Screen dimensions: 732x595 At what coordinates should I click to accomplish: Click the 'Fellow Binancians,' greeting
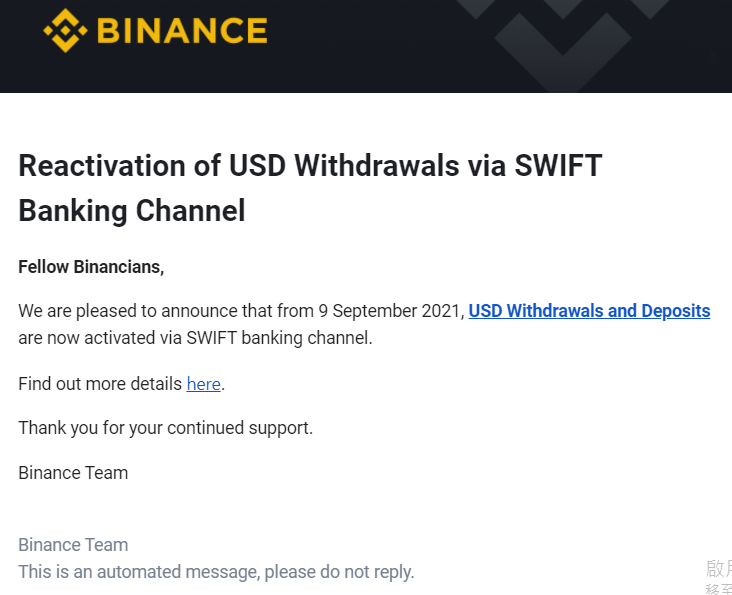click(91, 267)
